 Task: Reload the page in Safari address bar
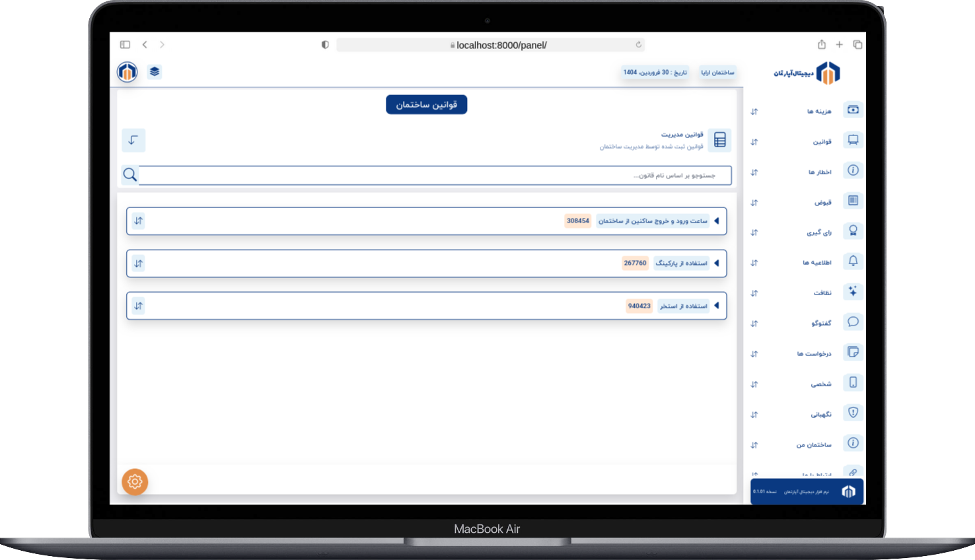(638, 45)
